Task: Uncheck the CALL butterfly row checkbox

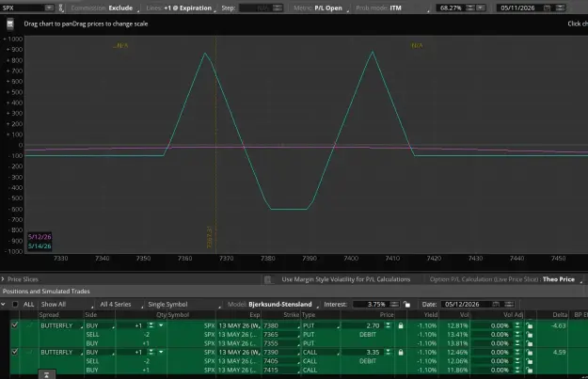Action: pos(15,352)
